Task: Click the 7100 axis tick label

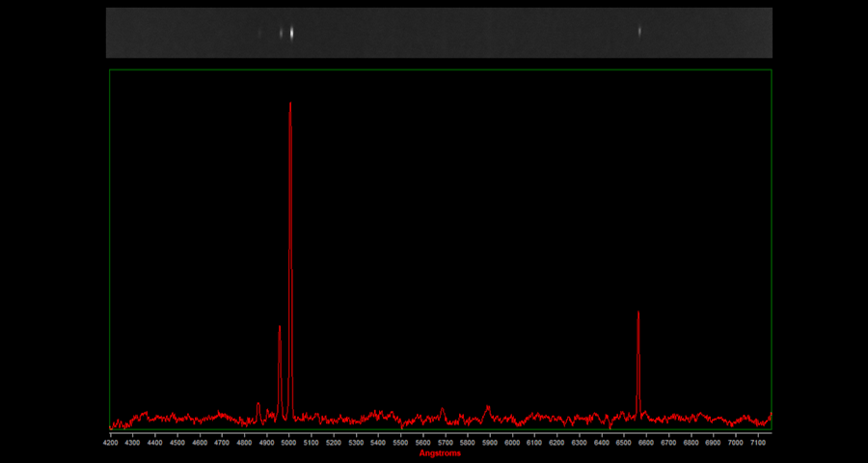Action: coord(758,443)
